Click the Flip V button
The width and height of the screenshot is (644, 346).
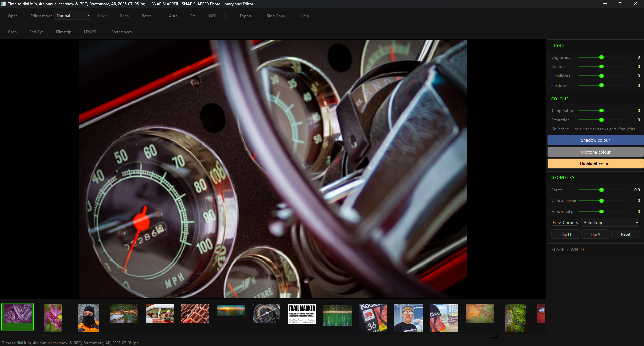click(595, 234)
